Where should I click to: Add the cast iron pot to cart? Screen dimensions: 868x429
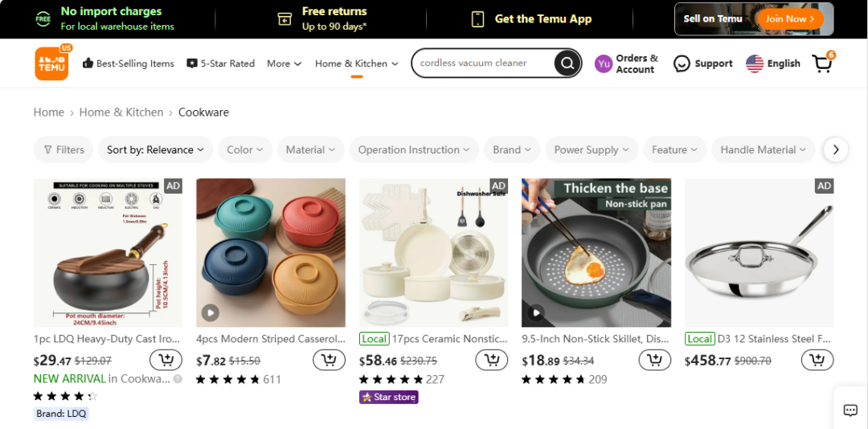(x=166, y=360)
